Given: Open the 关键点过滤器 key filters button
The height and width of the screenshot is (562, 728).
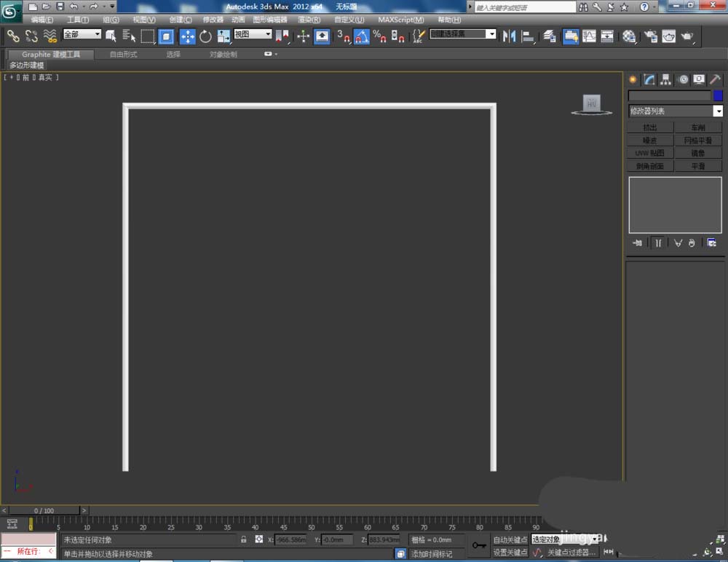Looking at the screenshot, I should 571,552.
